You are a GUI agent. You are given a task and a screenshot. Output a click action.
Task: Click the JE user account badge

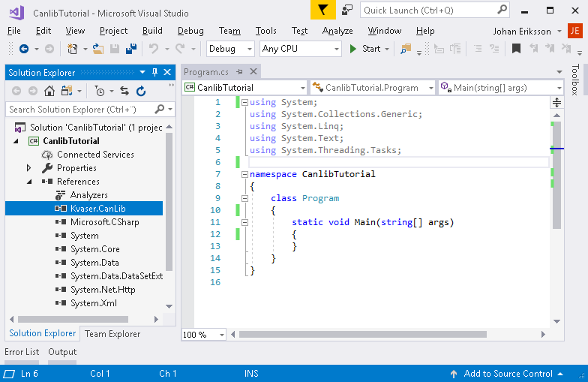point(574,31)
